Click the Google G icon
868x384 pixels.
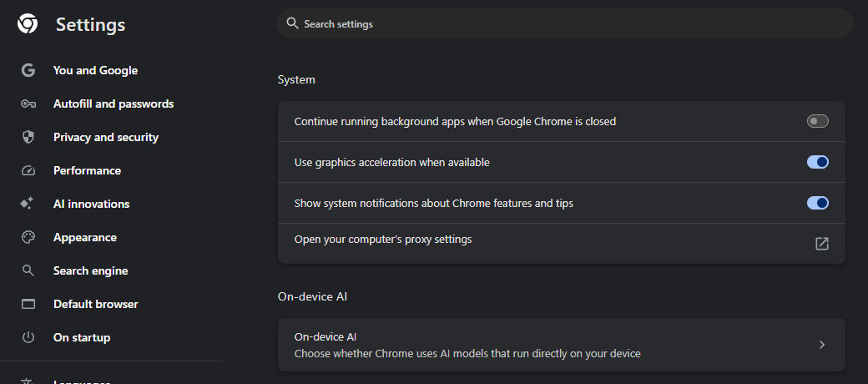[x=28, y=70]
